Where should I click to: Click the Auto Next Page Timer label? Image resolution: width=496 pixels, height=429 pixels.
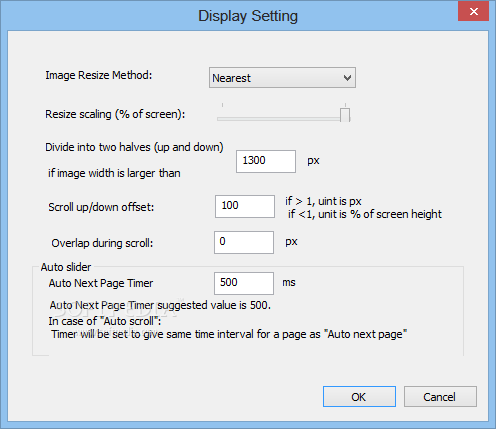(x=101, y=283)
